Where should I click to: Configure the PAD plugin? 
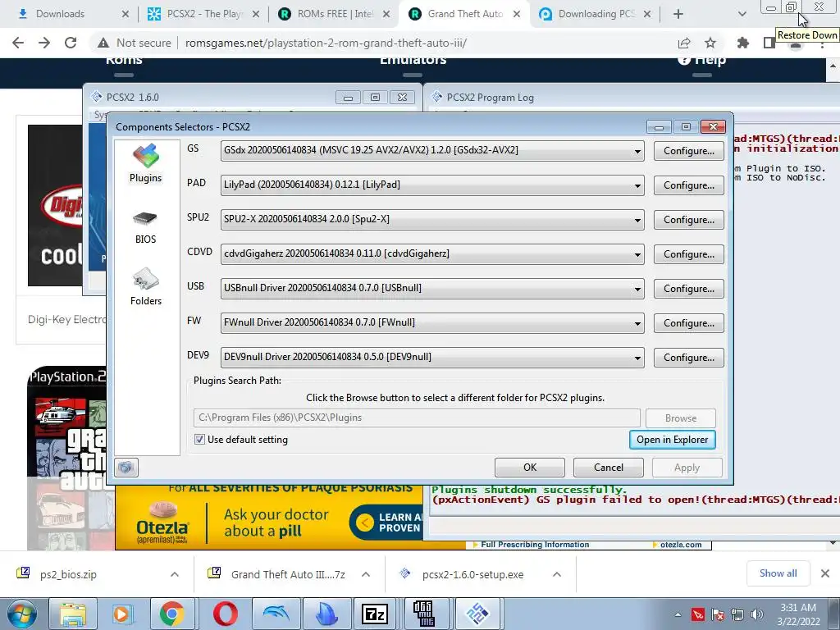click(688, 185)
